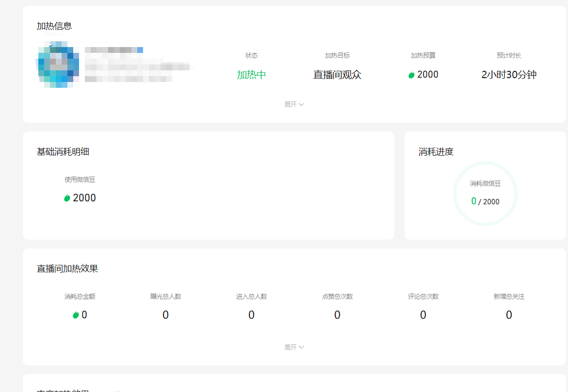
Task: Click the 新增总关注 metric label
Action: pos(509,297)
